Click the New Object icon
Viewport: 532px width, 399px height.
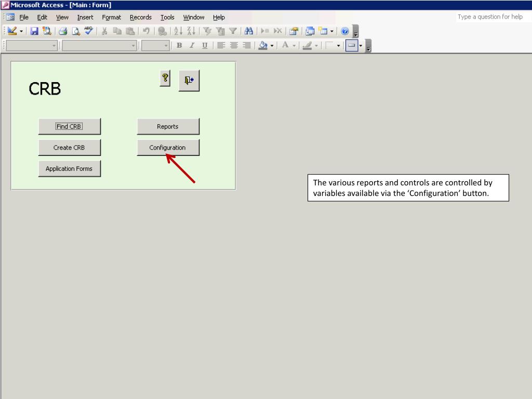pos(323,31)
